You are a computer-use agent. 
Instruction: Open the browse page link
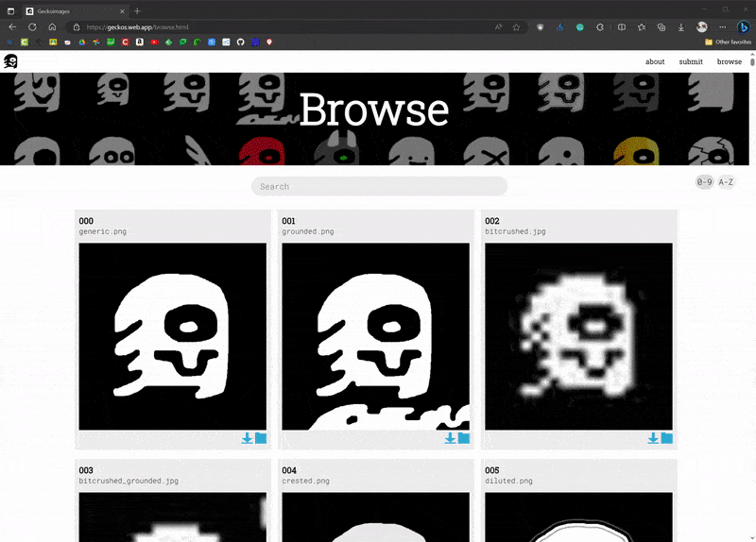(730, 61)
